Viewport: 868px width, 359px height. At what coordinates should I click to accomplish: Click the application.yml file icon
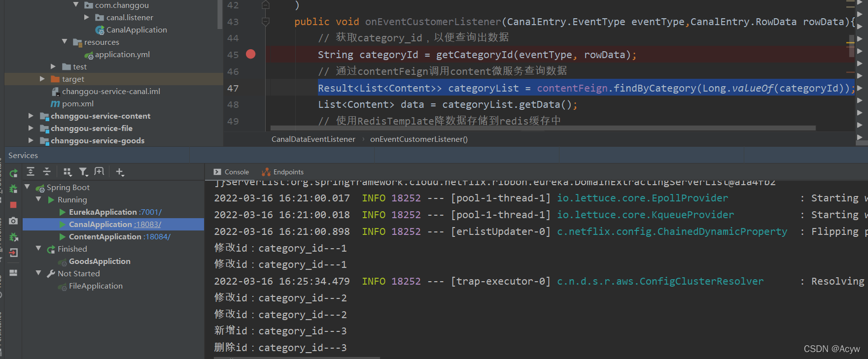[89, 55]
